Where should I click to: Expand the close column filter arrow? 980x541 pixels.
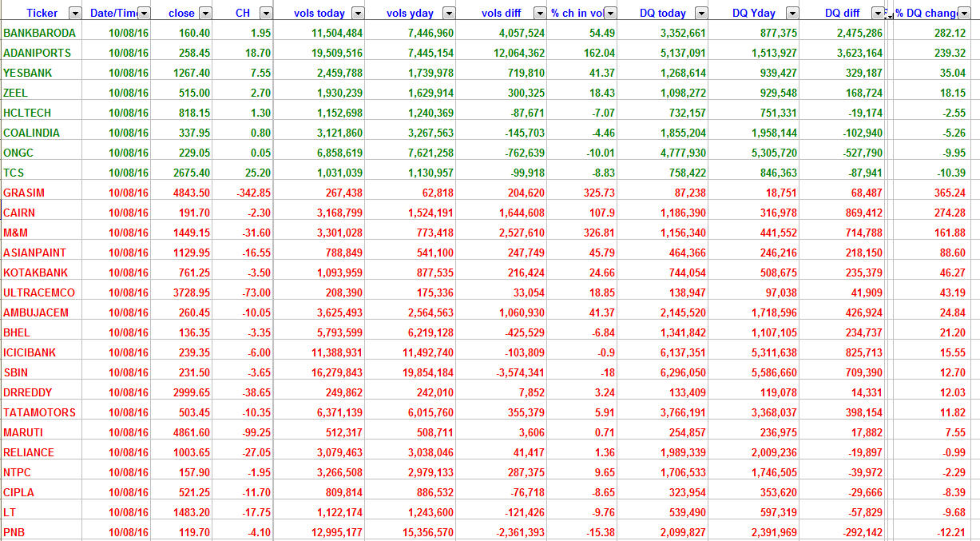205,13
